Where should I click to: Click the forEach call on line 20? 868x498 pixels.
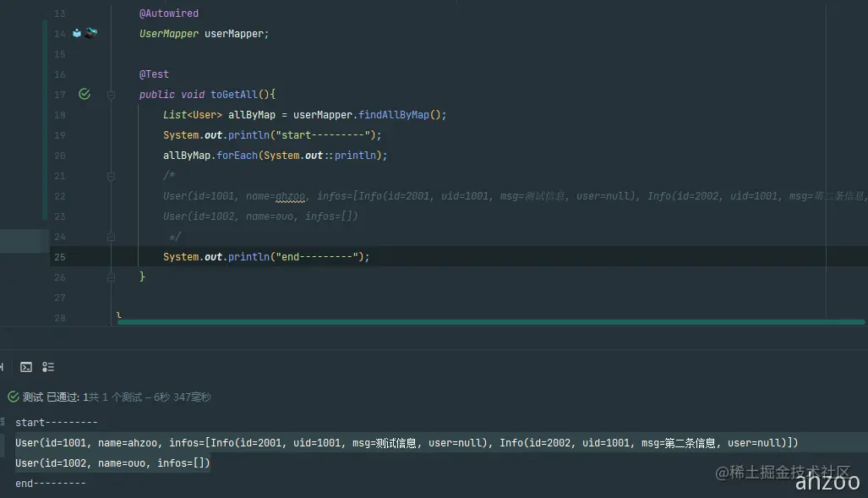pos(237,156)
